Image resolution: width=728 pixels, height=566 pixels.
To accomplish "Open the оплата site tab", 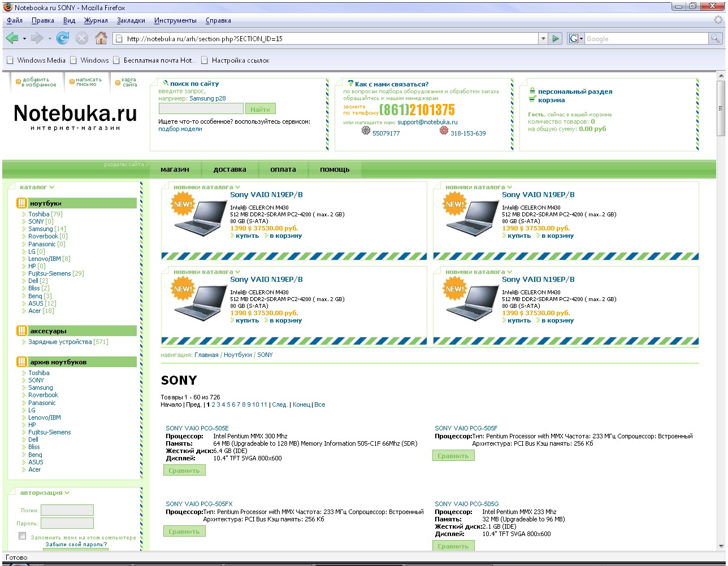I will point(283,169).
